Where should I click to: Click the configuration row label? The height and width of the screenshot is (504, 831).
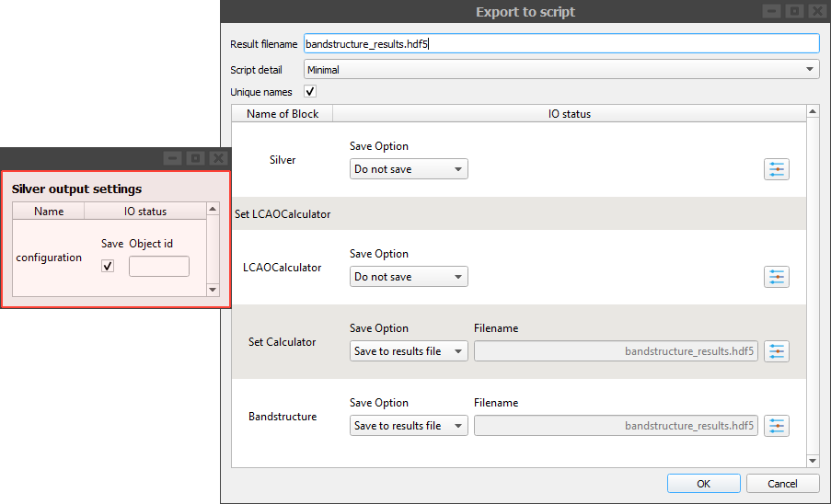click(x=49, y=258)
